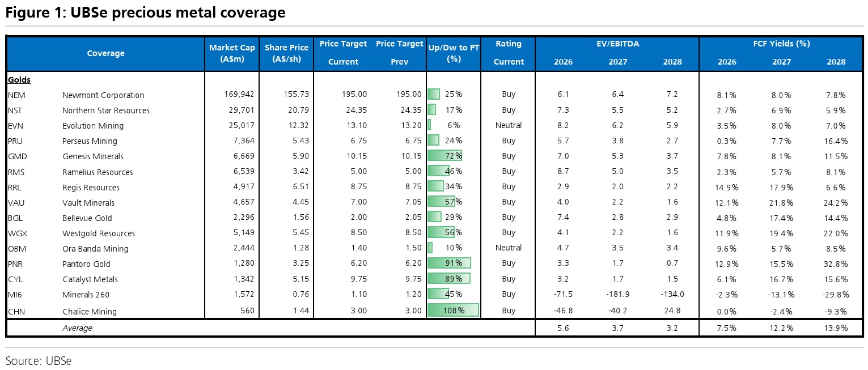Screen dimensions: 868x370
Task: Click Genesis Minerals' 72% data bar
Action: (x=444, y=156)
